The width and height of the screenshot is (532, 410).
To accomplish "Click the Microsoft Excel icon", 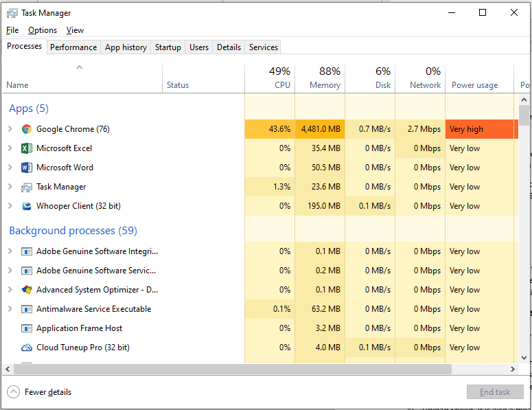I will click(x=27, y=148).
